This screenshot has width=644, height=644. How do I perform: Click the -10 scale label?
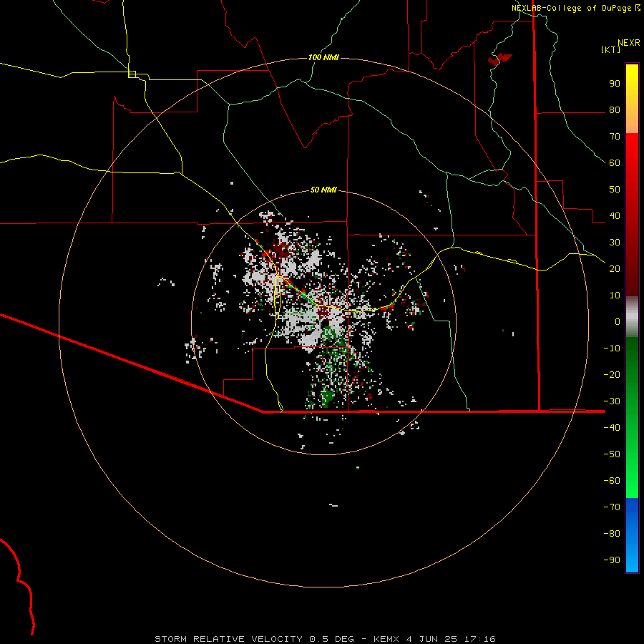coord(612,348)
